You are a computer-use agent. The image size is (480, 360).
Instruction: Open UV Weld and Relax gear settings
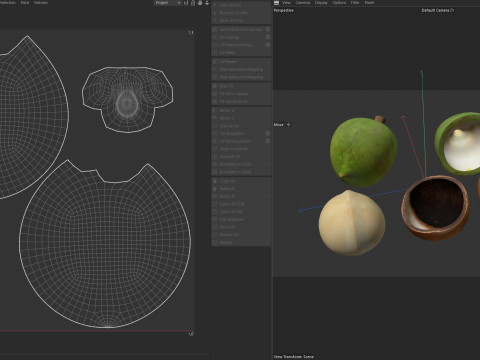268,45
